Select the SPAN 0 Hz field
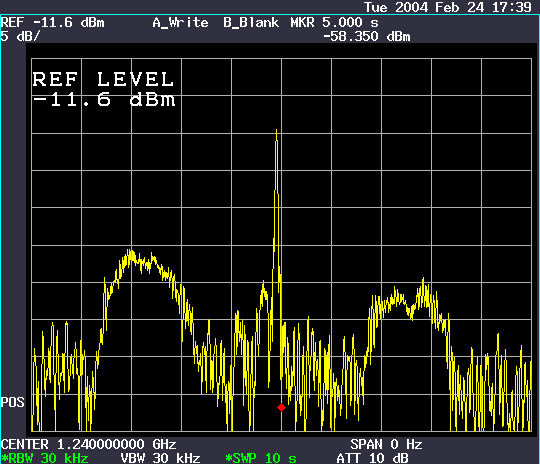This screenshot has height=464, width=540. (386, 444)
